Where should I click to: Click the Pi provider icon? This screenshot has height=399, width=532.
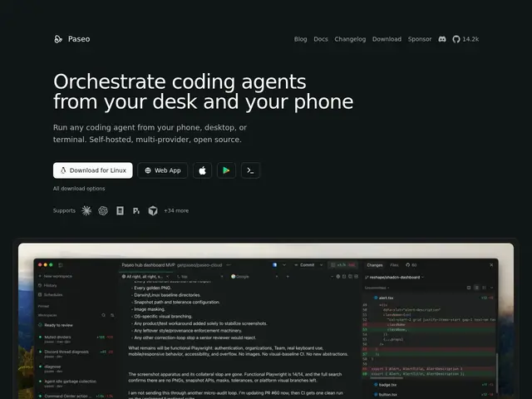[136, 210]
